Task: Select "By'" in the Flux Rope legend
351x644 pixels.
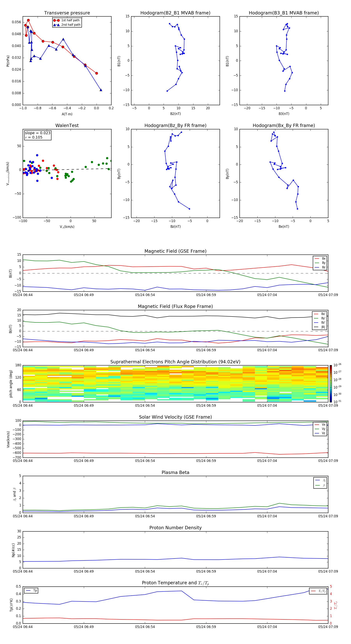Action: tap(320, 318)
